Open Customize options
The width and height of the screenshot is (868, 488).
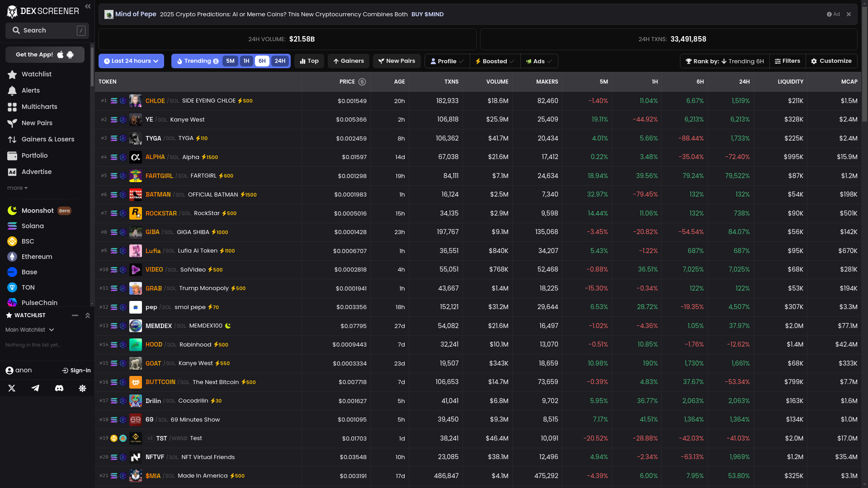[x=831, y=61]
